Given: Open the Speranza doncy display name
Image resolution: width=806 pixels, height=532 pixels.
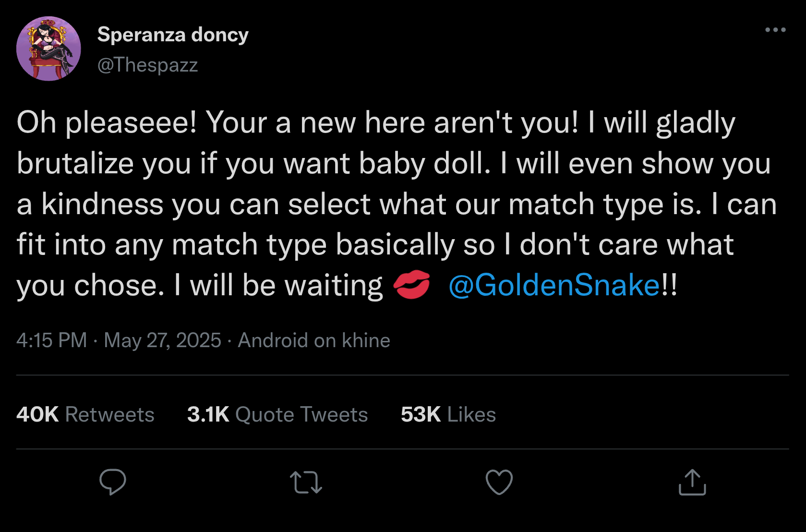Looking at the screenshot, I should point(173,35).
